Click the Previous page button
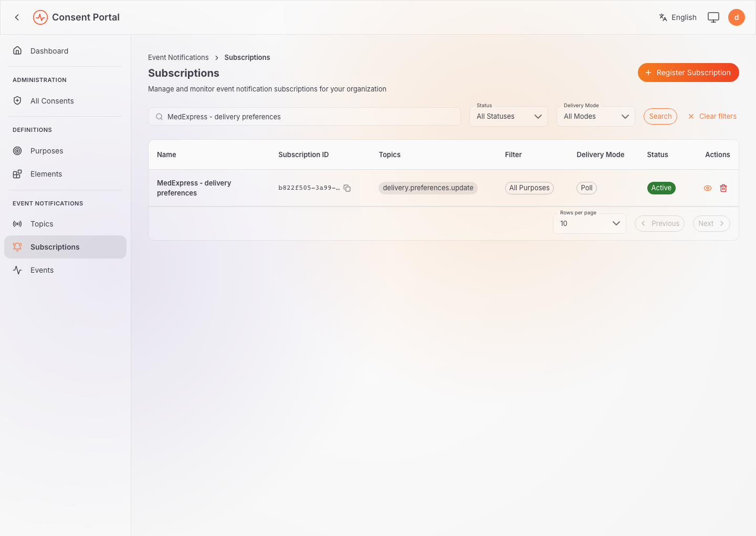 [660, 223]
